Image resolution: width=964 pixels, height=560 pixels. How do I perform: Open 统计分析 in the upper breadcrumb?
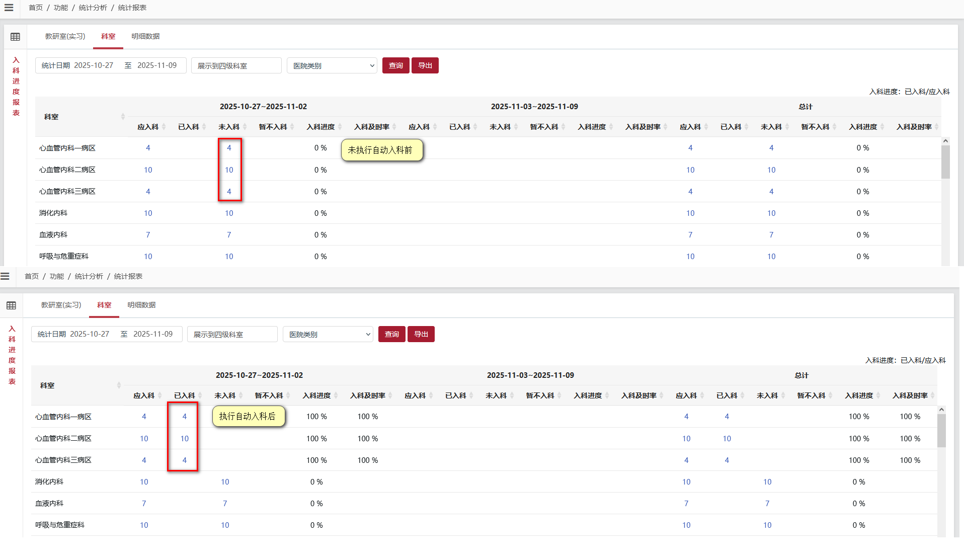(93, 8)
